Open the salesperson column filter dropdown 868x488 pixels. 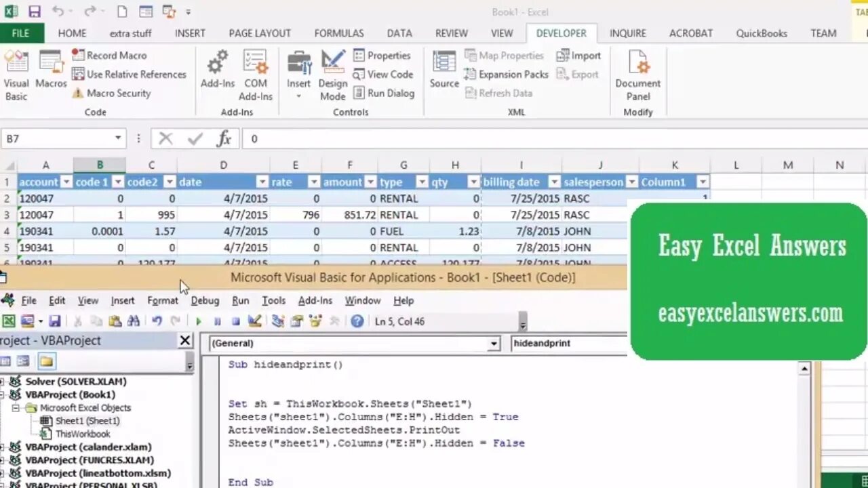tap(631, 182)
